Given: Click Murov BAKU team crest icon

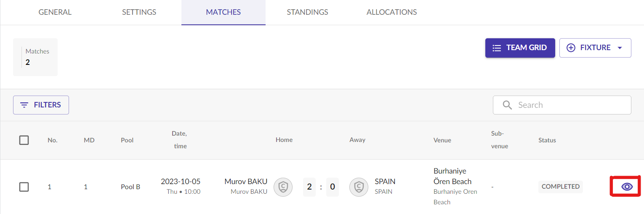Looking at the screenshot, I should [x=283, y=187].
